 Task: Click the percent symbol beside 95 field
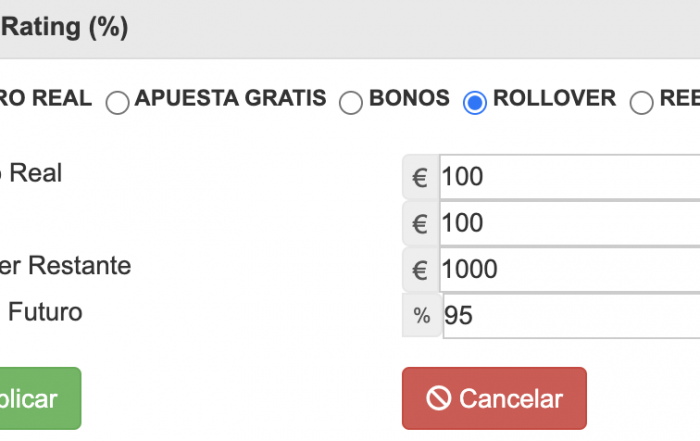[422, 315]
